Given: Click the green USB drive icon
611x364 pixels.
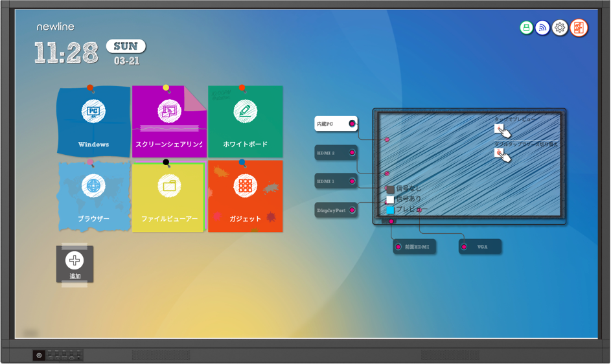Looking at the screenshot, I should click(527, 28).
